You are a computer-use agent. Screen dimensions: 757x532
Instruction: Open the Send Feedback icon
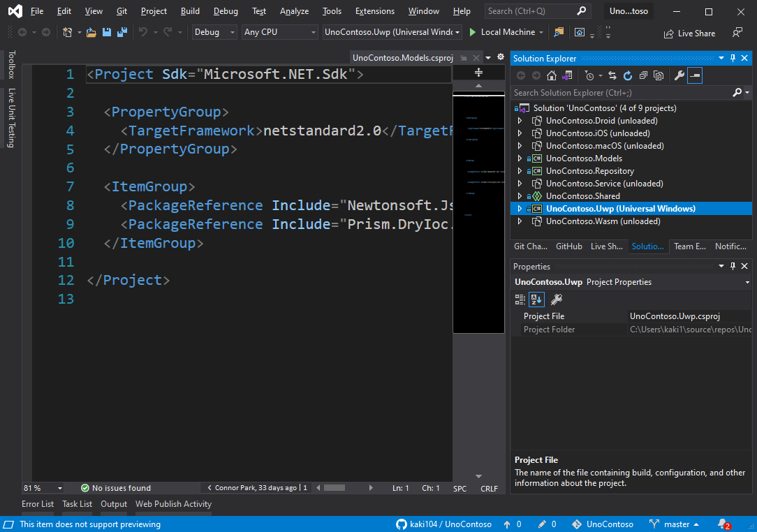(737, 32)
